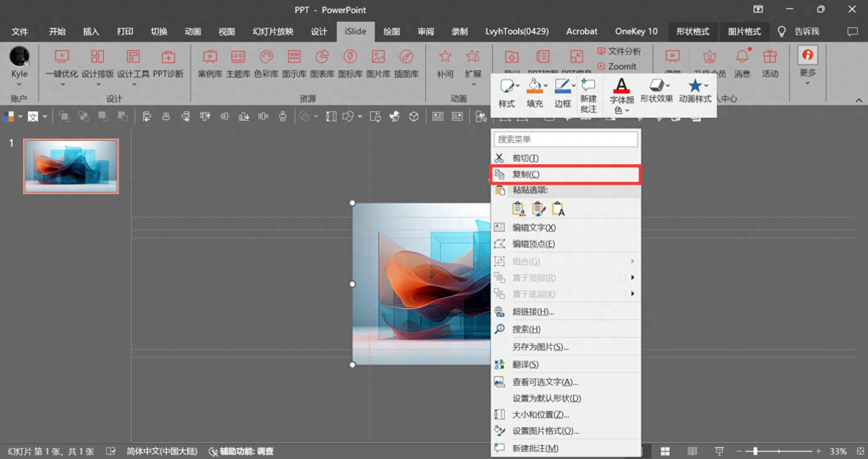Viewport: 868px width, 459px height.
Task: Paste using the first paste option icon
Action: 519,209
